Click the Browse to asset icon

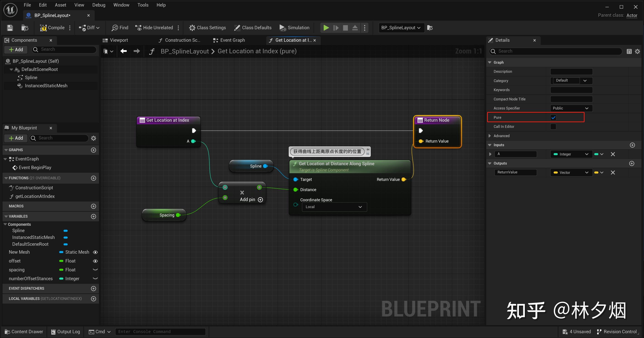click(x=25, y=28)
